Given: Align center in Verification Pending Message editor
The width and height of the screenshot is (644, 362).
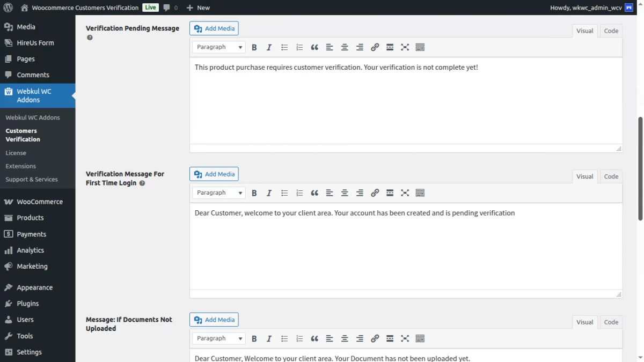Looking at the screenshot, I should [x=345, y=47].
